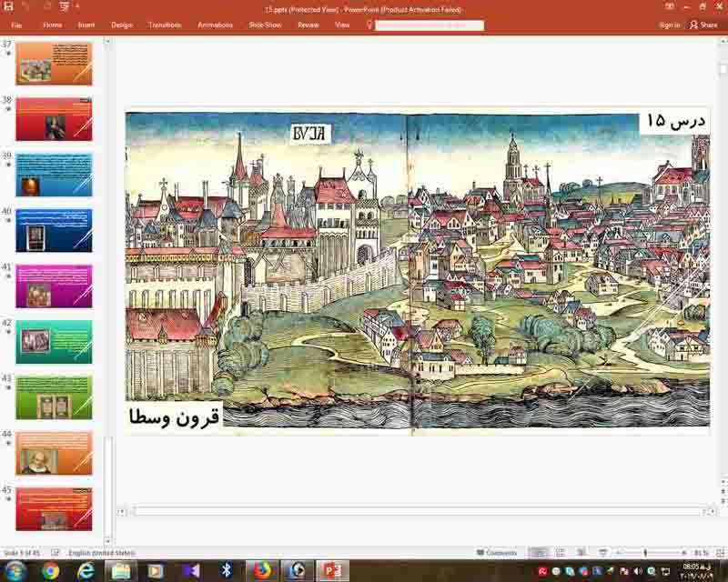Open the Insert ribbon tab
Viewport: 728px width, 582px height.
click(x=86, y=25)
